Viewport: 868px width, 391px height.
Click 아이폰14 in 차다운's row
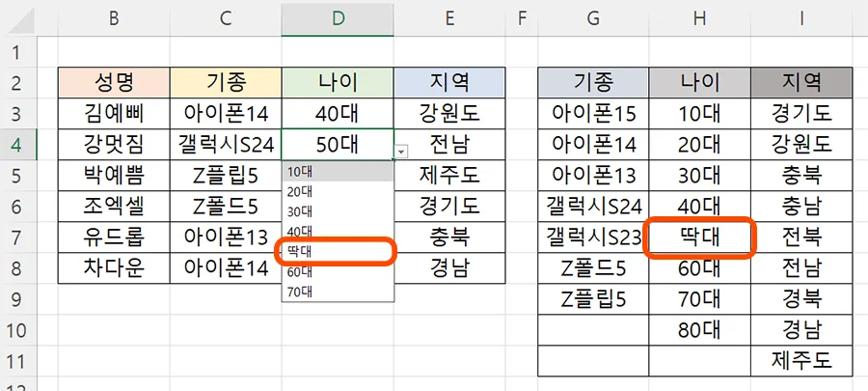(x=226, y=268)
